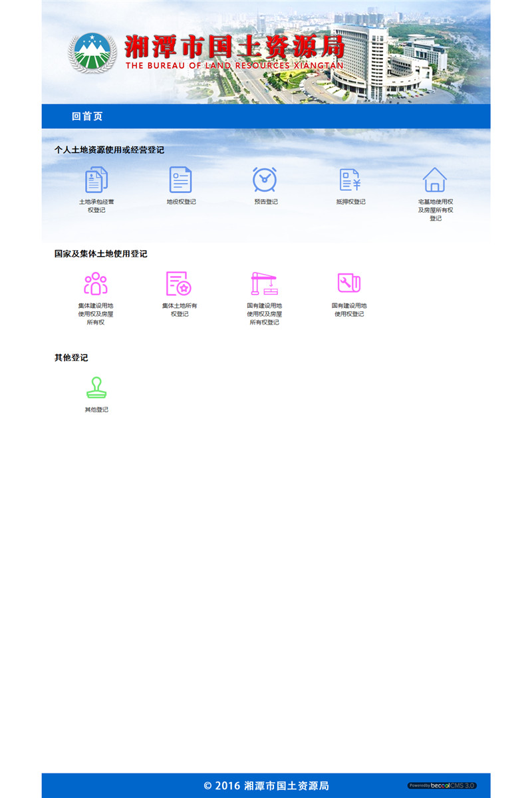The image size is (532, 798).
Task: Select the construction crane icon for 国有建设用地使用权及房屋所有权登记
Action: tap(264, 284)
